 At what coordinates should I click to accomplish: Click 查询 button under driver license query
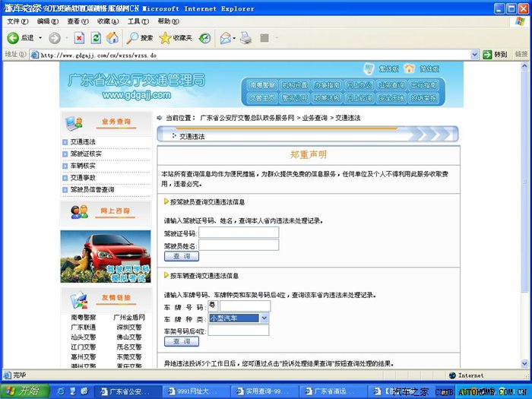pyautogui.click(x=182, y=256)
